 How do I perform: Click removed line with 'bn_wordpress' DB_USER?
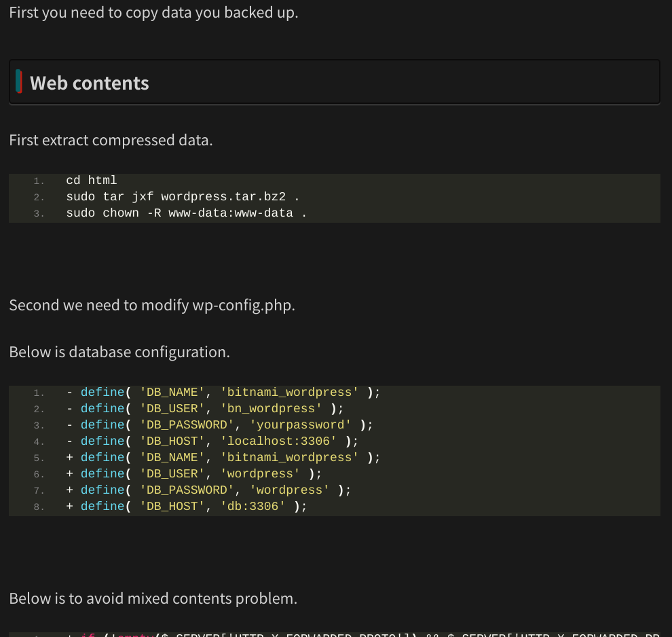205,409
